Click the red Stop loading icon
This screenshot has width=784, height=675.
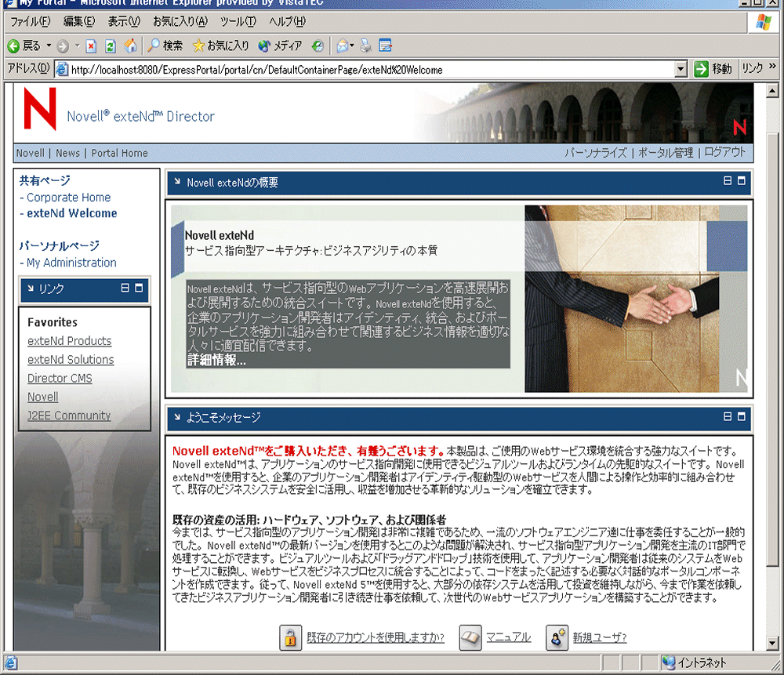[x=91, y=46]
